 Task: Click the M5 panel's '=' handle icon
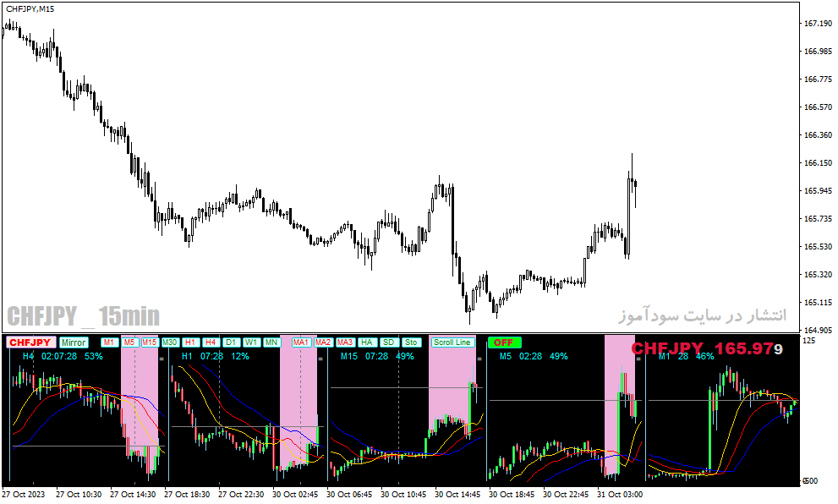pyautogui.click(x=638, y=359)
